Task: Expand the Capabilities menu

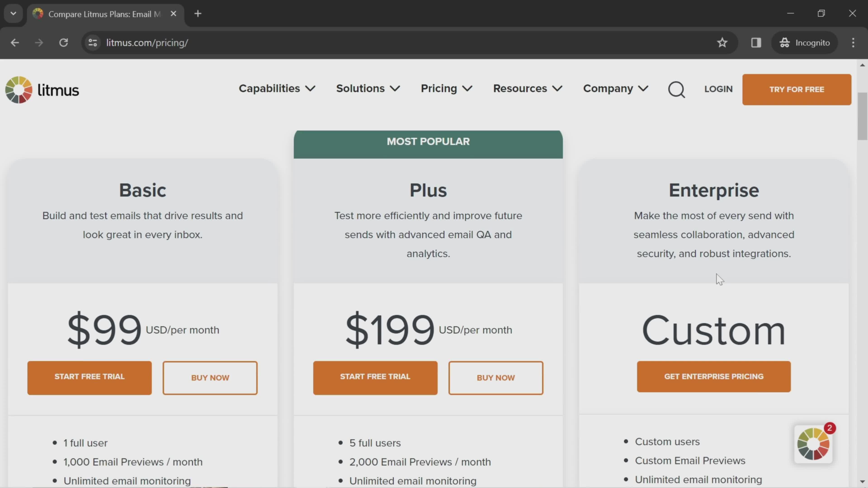Action: click(x=277, y=89)
